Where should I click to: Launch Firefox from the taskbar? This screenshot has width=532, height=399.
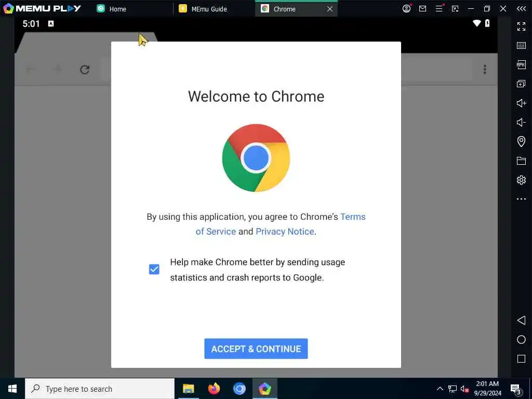pos(214,389)
